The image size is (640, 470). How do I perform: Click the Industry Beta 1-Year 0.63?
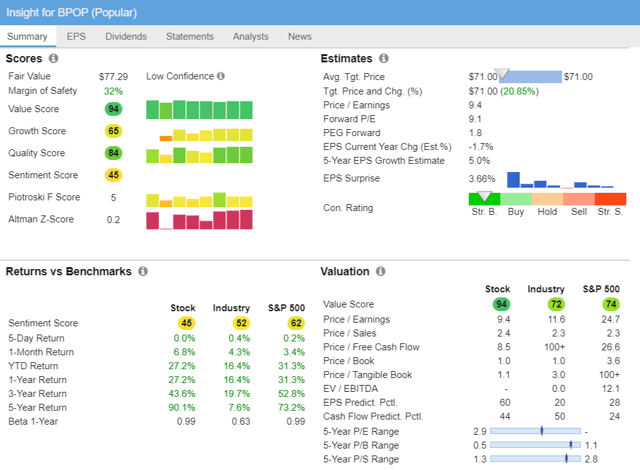click(241, 421)
